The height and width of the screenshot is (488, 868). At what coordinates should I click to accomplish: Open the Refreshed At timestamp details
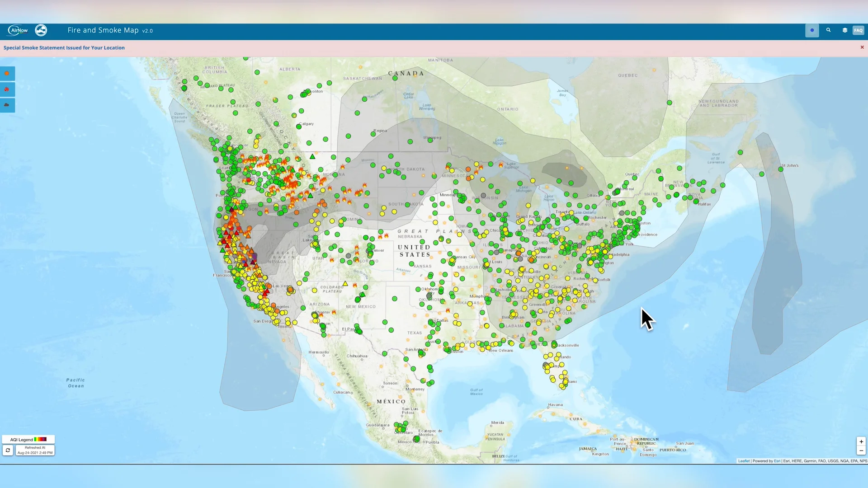[x=35, y=450]
